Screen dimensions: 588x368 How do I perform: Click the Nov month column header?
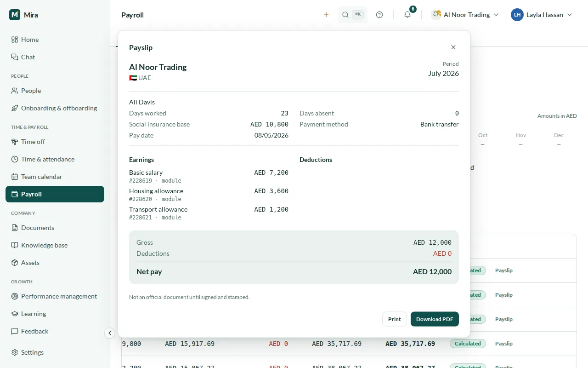point(521,135)
